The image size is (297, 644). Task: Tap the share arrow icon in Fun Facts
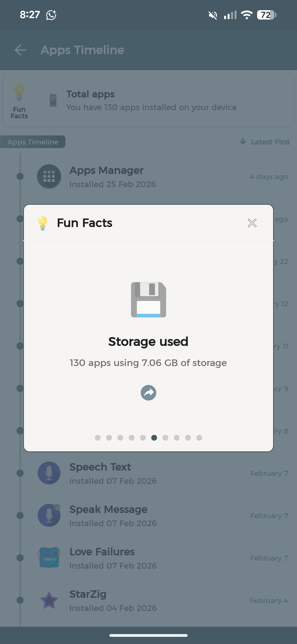tap(148, 393)
